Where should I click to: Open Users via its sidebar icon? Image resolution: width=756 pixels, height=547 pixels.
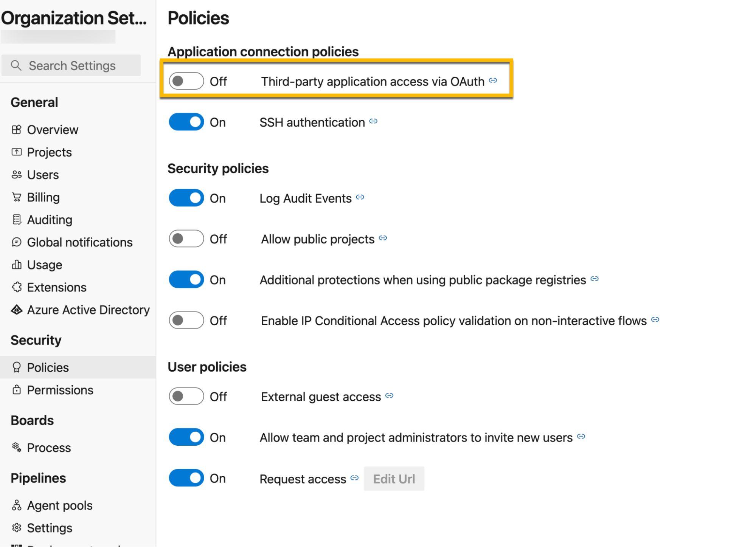click(x=17, y=175)
